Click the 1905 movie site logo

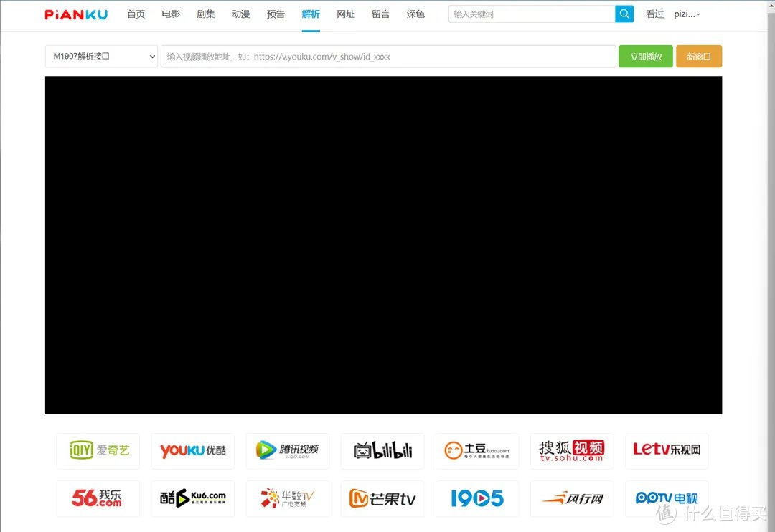pos(477,498)
